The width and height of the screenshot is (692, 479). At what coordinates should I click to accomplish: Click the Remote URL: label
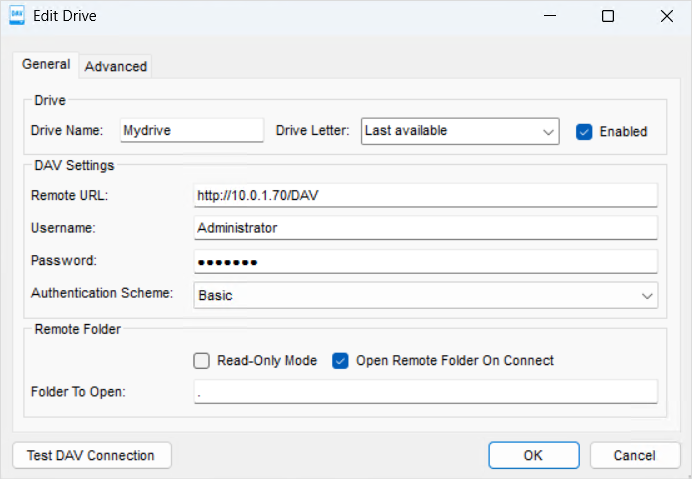pos(69,196)
